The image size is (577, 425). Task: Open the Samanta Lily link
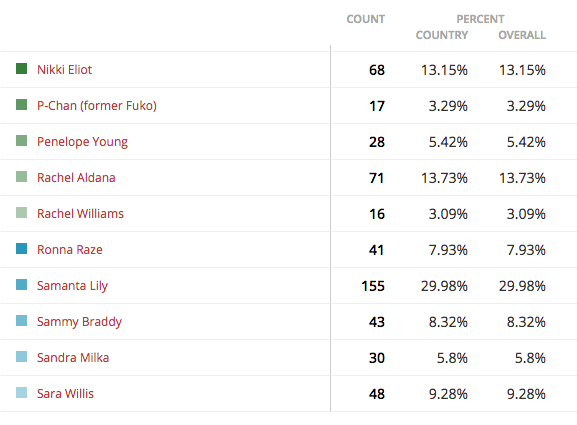[72, 286]
